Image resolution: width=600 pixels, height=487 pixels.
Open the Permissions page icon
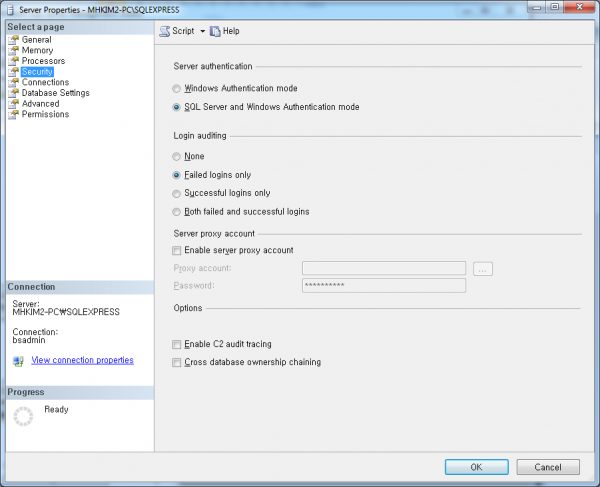coord(13,114)
